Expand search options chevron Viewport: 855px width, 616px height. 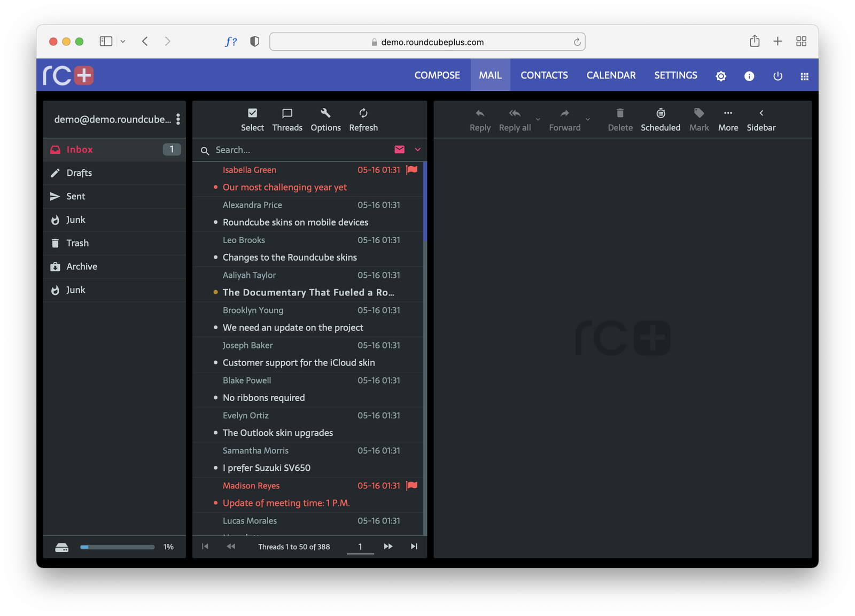point(418,150)
